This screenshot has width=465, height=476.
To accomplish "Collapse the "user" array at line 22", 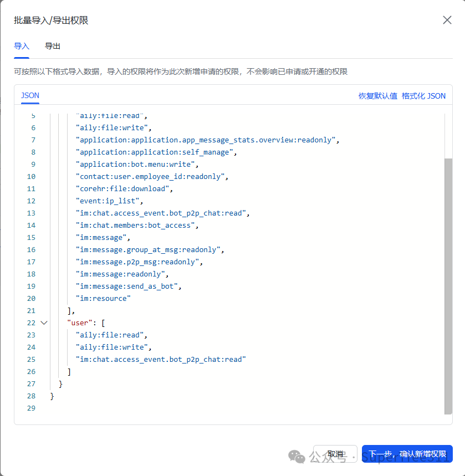I will coord(44,323).
